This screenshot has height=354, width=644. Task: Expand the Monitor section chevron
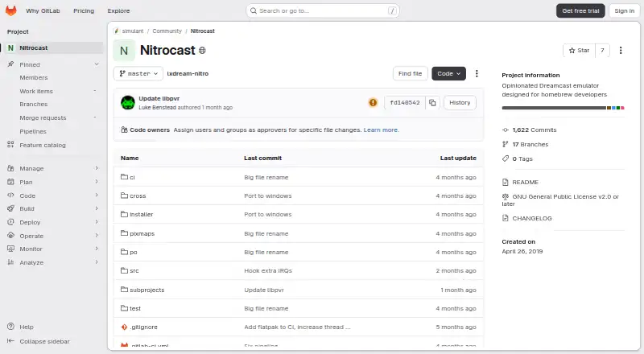click(x=97, y=249)
